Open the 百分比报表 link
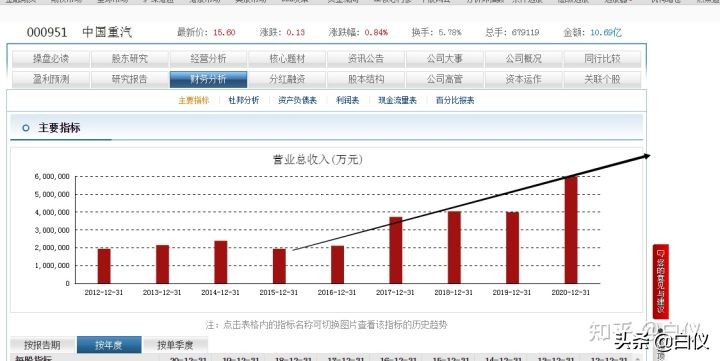The image size is (720, 361). pyautogui.click(x=455, y=100)
